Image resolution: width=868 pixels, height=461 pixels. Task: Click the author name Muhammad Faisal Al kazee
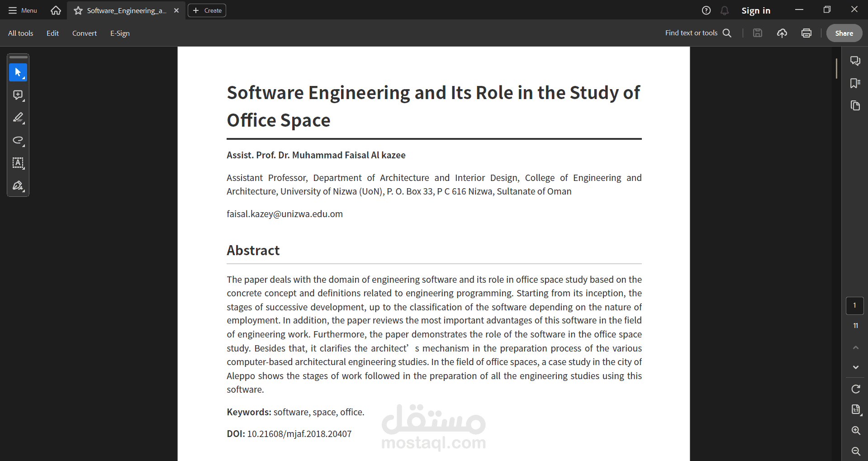349,155
